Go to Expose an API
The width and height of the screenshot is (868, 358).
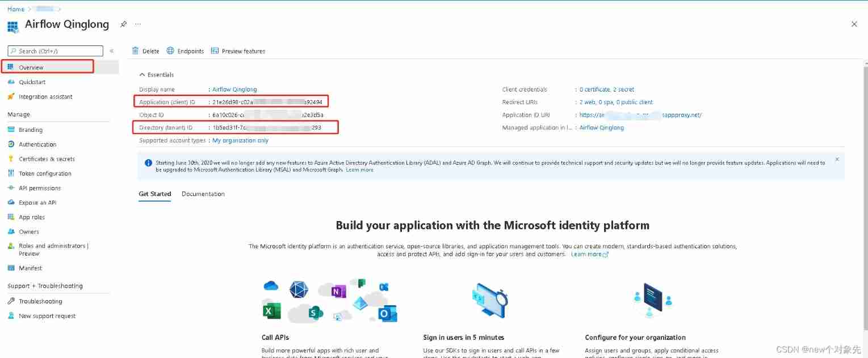click(37, 202)
